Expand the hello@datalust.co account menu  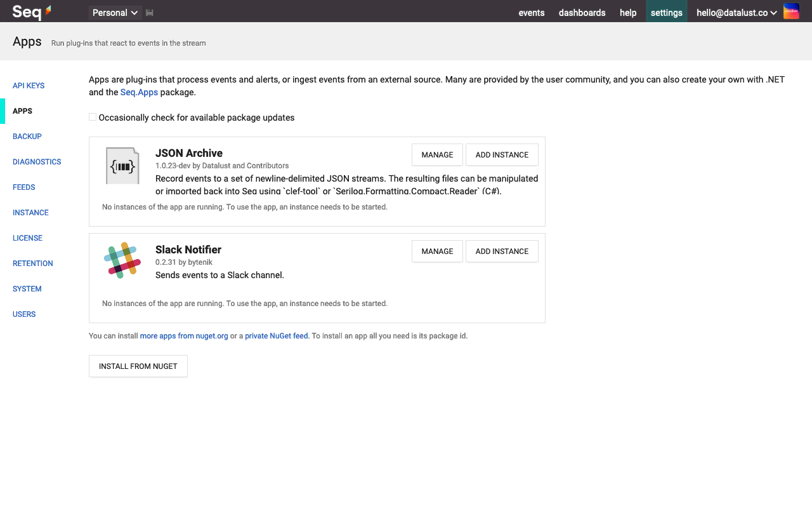(x=737, y=13)
